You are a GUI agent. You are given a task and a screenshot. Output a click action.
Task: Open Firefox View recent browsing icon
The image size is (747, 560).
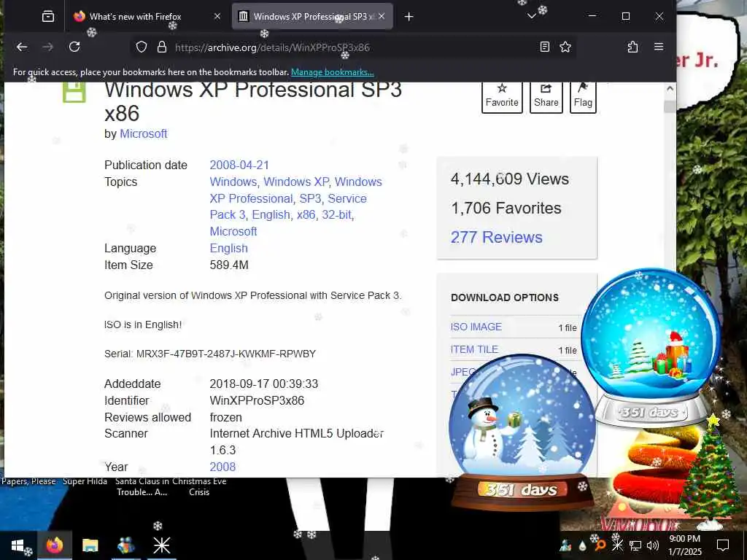tap(47, 17)
